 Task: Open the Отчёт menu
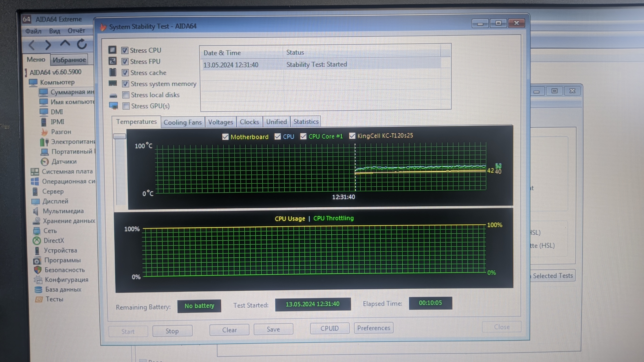tap(76, 30)
